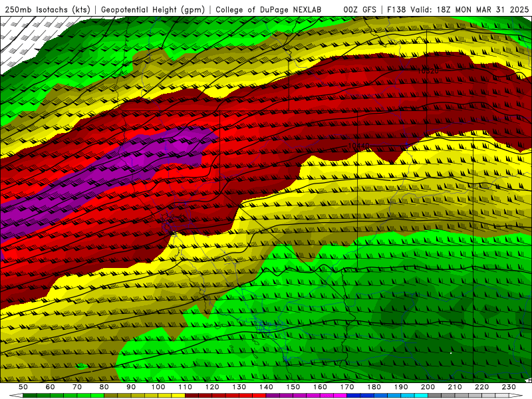Click the 210 value on the legend scale
Viewport: 532px width, 399px height.
(x=455, y=387)
